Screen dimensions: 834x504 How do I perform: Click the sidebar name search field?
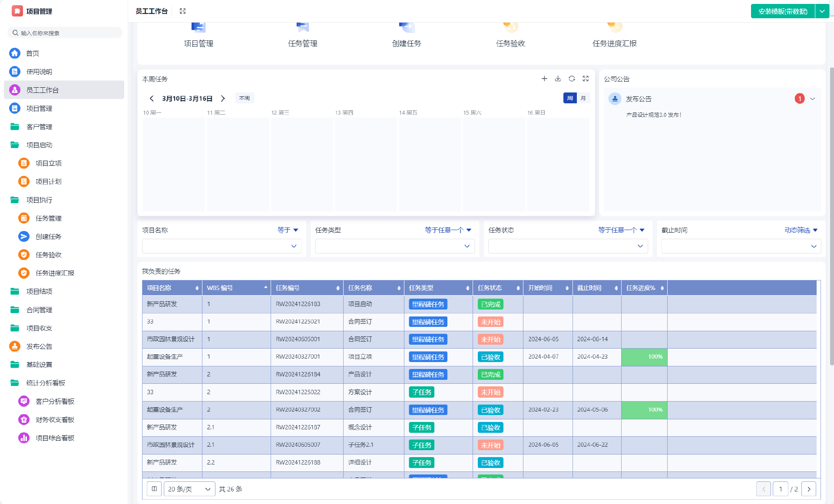point(65,33)
